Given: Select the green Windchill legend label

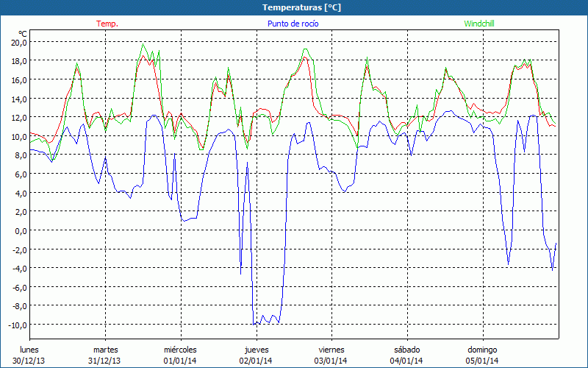Looking at the screenshot, I should point(478,24).
